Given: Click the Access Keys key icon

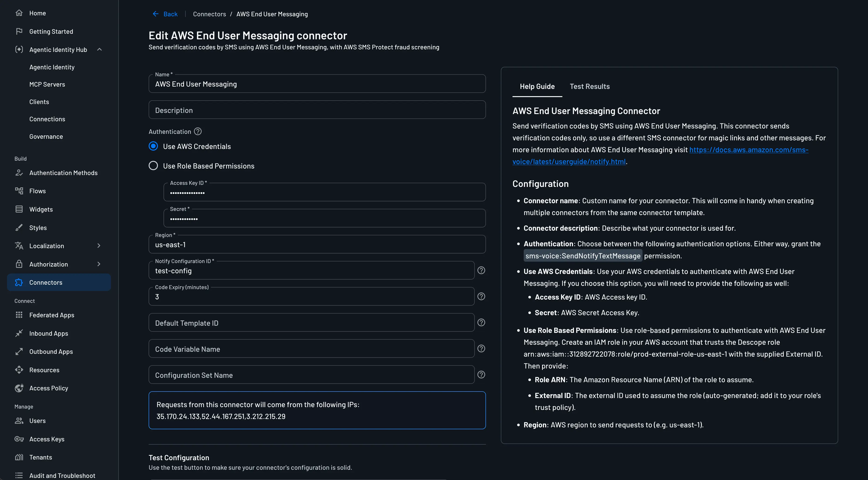Looking at the screenshot, I should 19,439.
